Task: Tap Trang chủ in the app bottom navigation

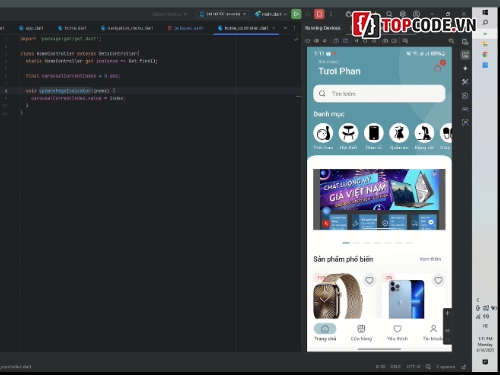Action: [x=325, y=332]
